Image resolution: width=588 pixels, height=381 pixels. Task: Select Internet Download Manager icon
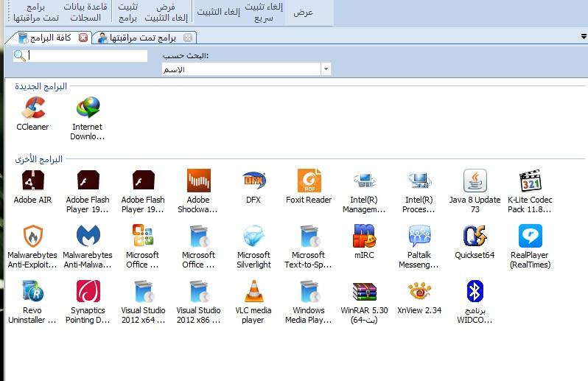click(x=88, y=108)
